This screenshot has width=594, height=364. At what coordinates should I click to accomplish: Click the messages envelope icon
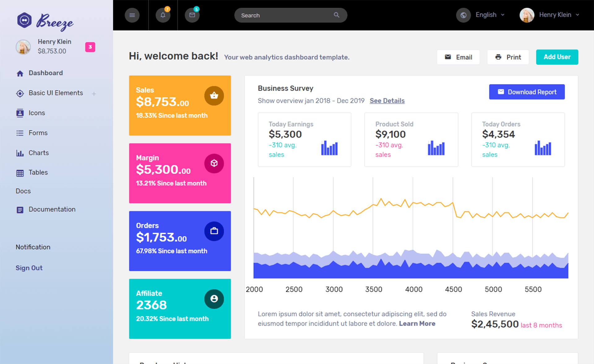pyautogui.click(x=192, y=15)
